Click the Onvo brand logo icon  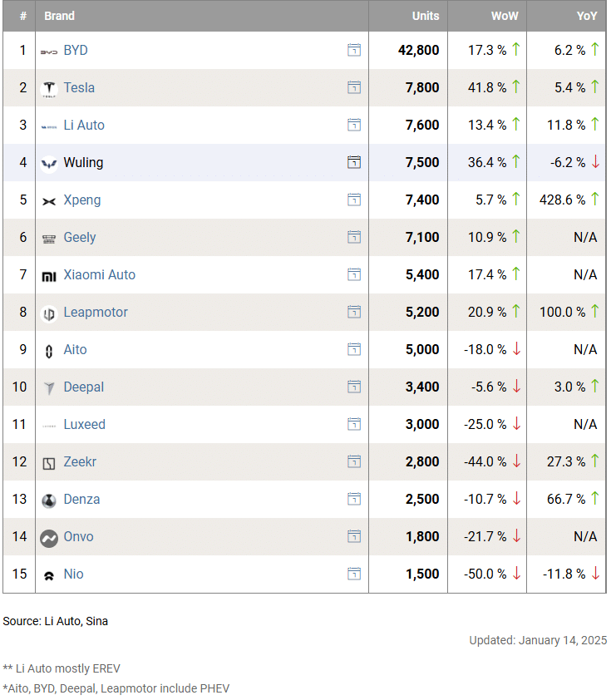(49, 538)
